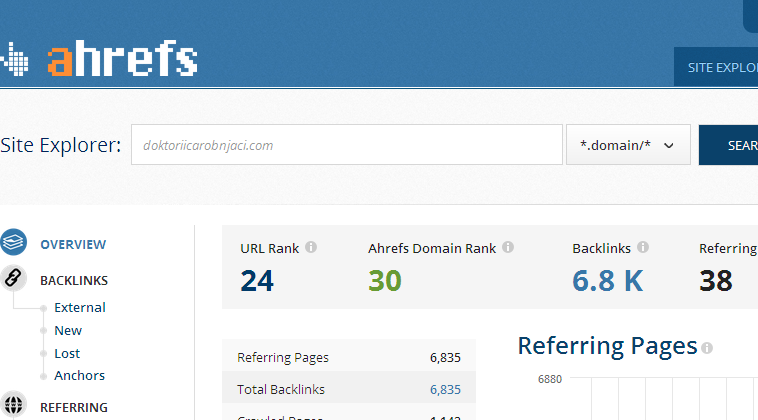Click the Domain Rank value 30
758x420 pixels.
385,280
